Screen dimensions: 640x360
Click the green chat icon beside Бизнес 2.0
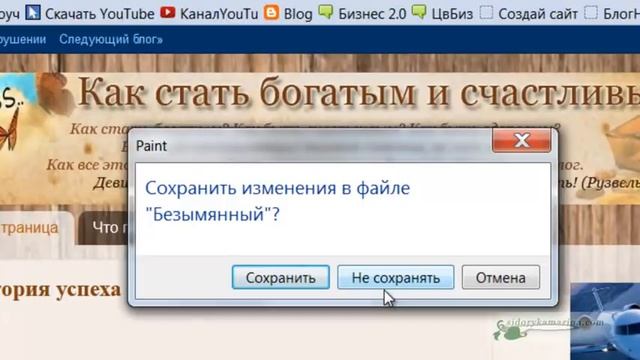click(326, 12)
